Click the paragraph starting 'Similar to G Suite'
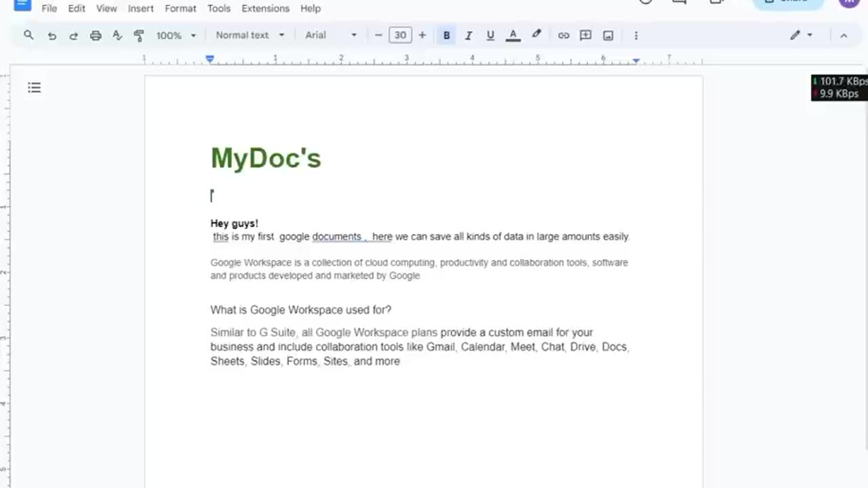 (x=420, y=346)
